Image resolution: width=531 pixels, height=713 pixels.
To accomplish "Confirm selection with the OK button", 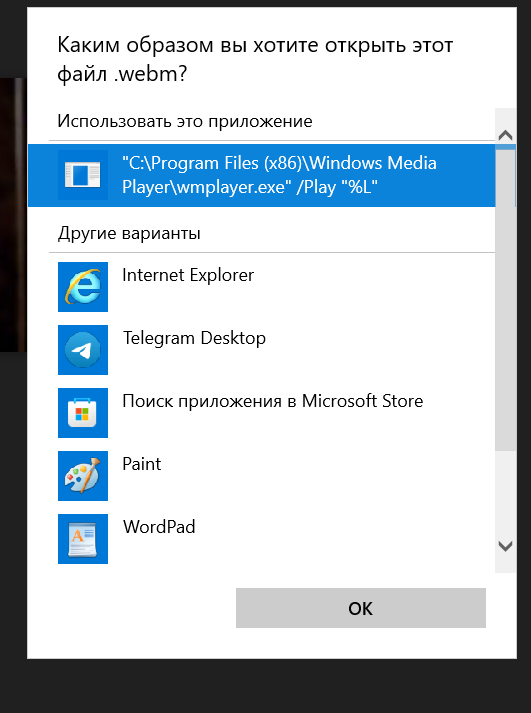I will click(x=361, y=608).
